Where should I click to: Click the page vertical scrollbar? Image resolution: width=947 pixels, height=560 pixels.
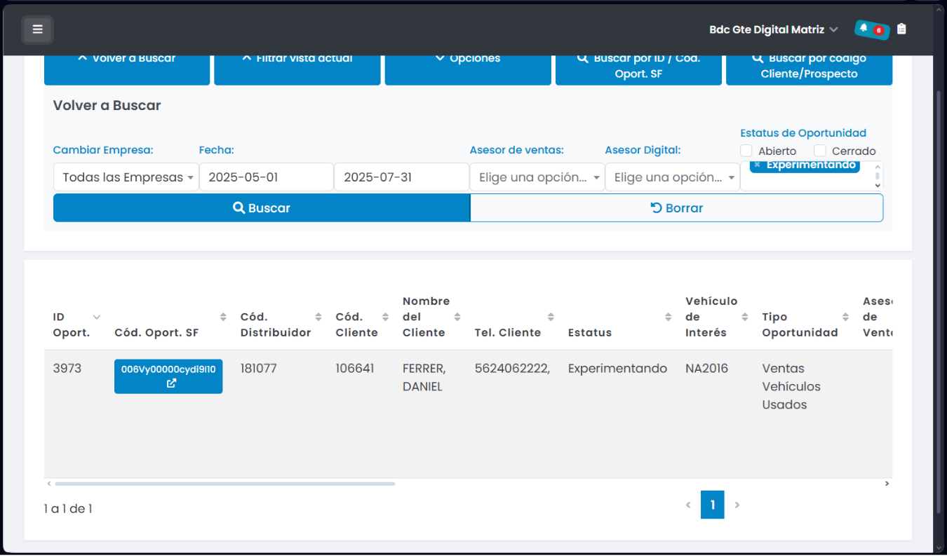[940, 301]
